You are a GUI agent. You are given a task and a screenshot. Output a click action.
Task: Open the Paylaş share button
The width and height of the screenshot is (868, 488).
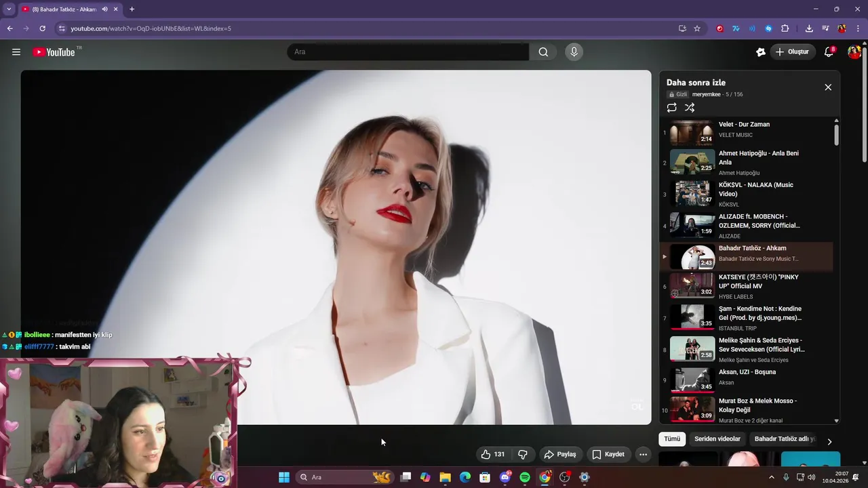[560, 454]
